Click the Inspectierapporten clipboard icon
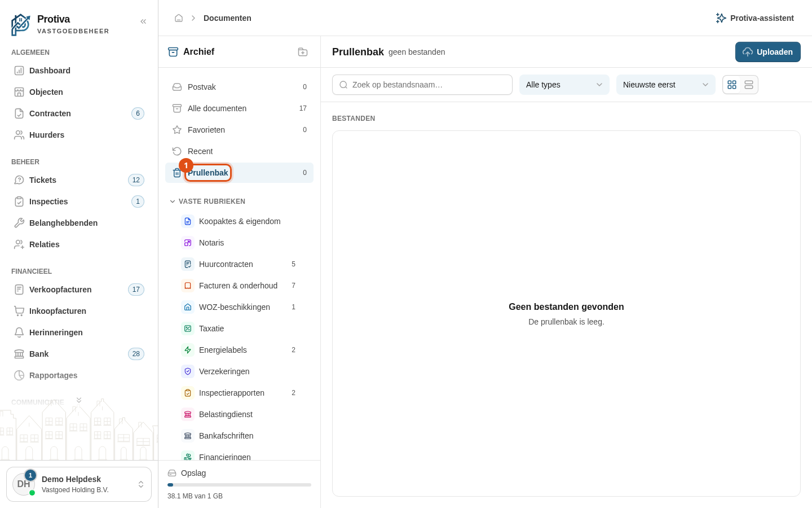Viewport: 812px width, 508px height. (x=188, y=393)
